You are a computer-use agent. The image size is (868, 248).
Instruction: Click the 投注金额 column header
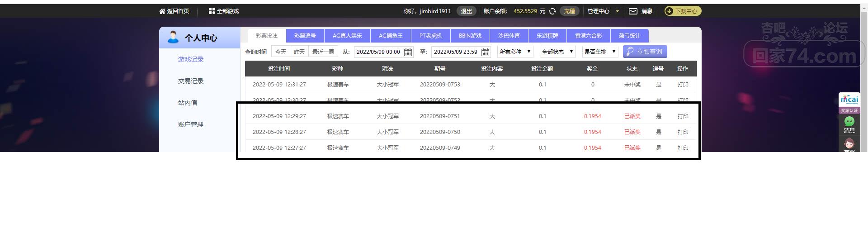(x=542, y=69)
